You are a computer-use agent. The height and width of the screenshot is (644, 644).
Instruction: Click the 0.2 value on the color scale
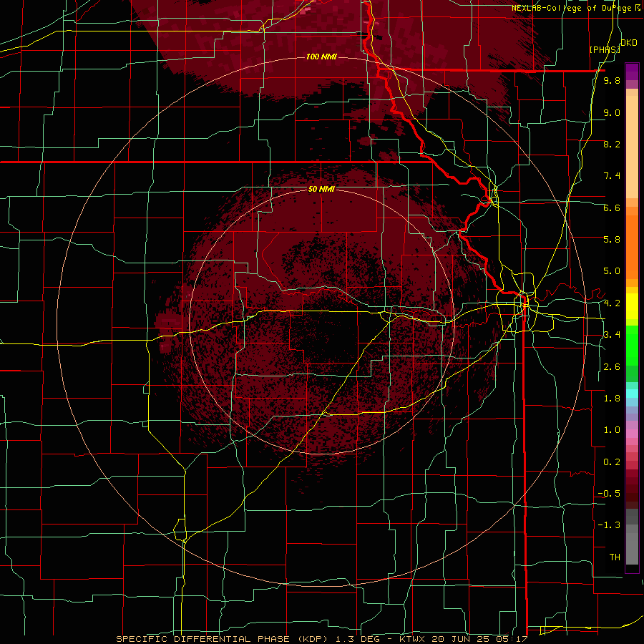point(612,462)
